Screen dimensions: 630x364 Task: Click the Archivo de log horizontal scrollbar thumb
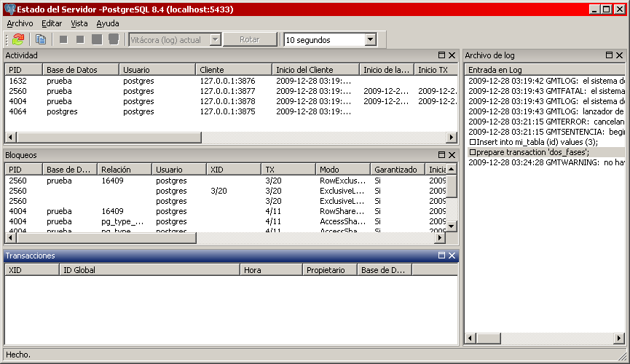coord(488,339)
